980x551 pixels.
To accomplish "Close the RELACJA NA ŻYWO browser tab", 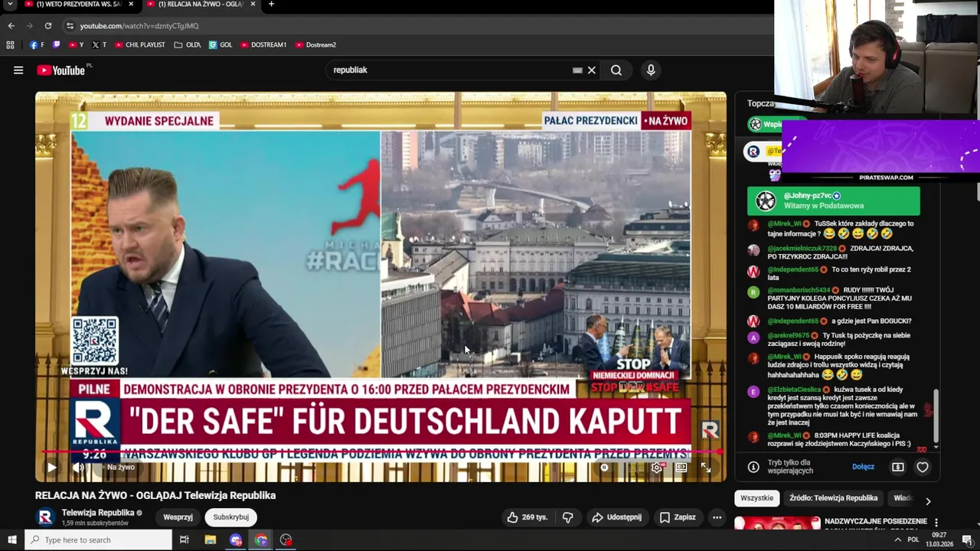I will tap(253, 5).
